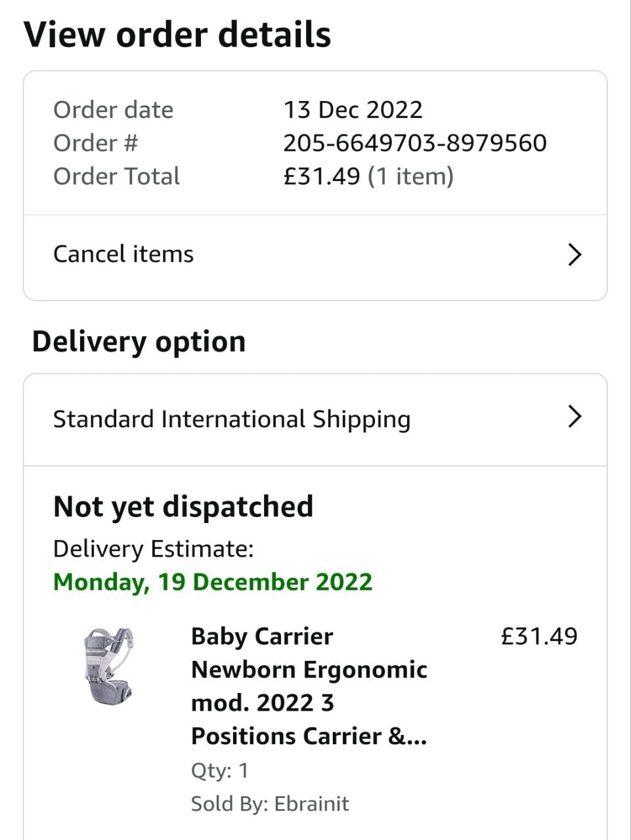Expand the Standard International Shipping chevron

575,416
